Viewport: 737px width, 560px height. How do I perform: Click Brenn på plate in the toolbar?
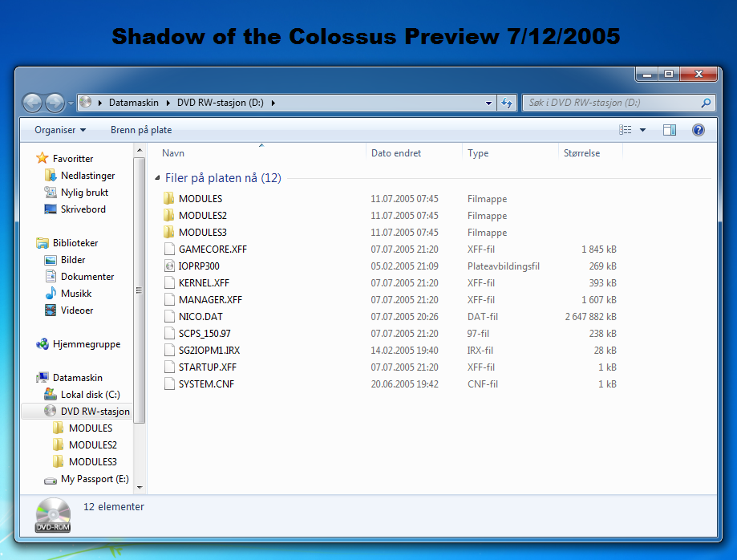(141, 130)
